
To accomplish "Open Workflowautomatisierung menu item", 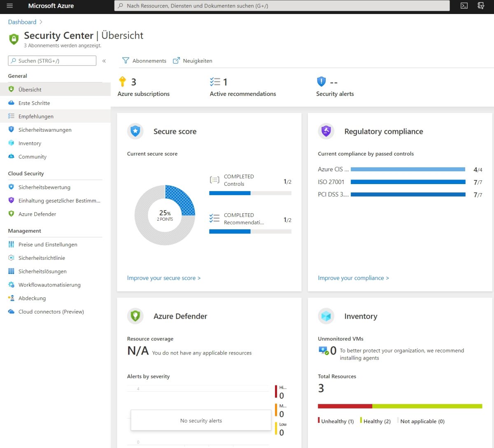I will click(x=49, y=285).
